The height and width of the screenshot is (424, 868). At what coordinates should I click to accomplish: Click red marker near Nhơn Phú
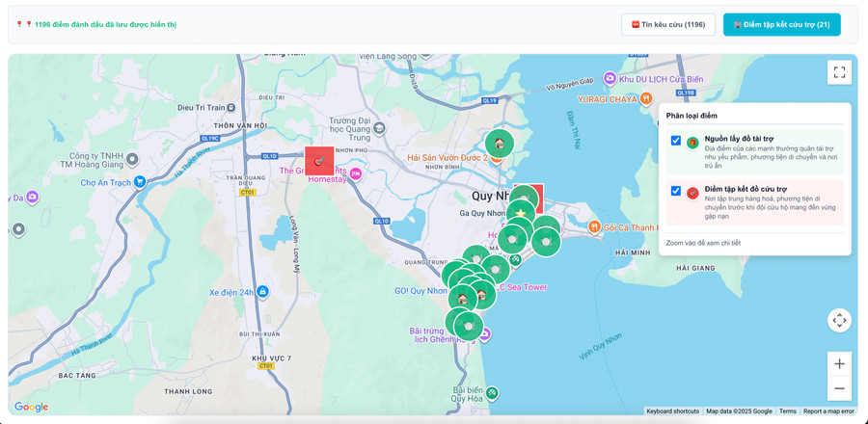[x=319, y=161]
